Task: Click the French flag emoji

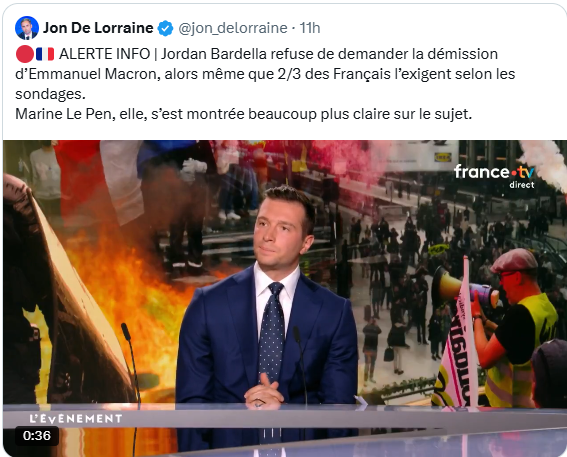Action: [x=45, y=54]
